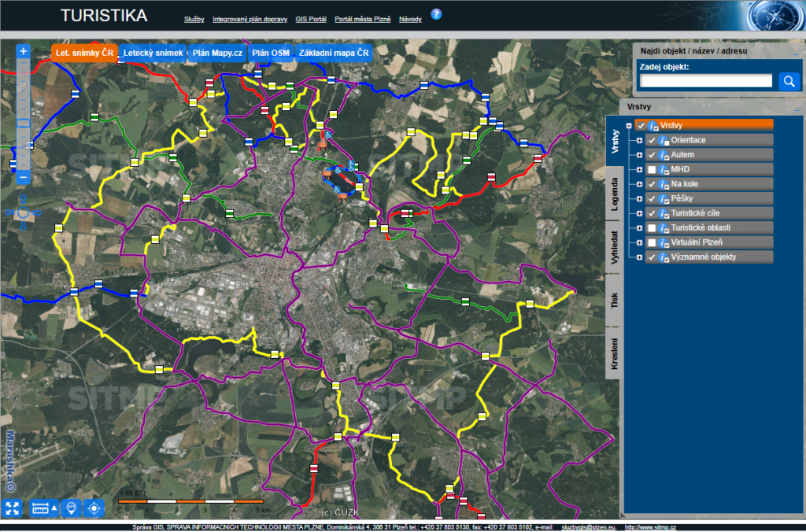This screenshot has height=532, width=806.
Task: Expand the Významné objekty layer group
Action: 639,257
